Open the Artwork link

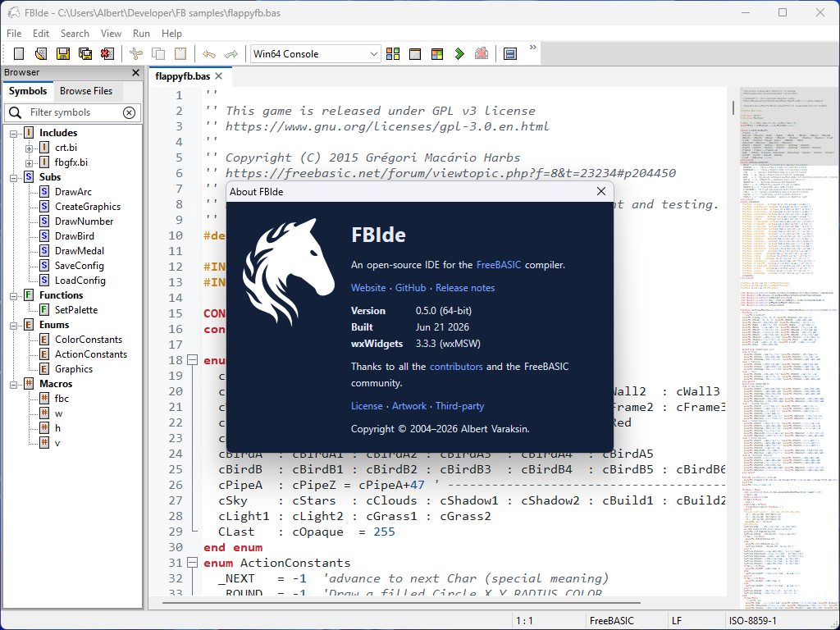(x=409, y=406)
